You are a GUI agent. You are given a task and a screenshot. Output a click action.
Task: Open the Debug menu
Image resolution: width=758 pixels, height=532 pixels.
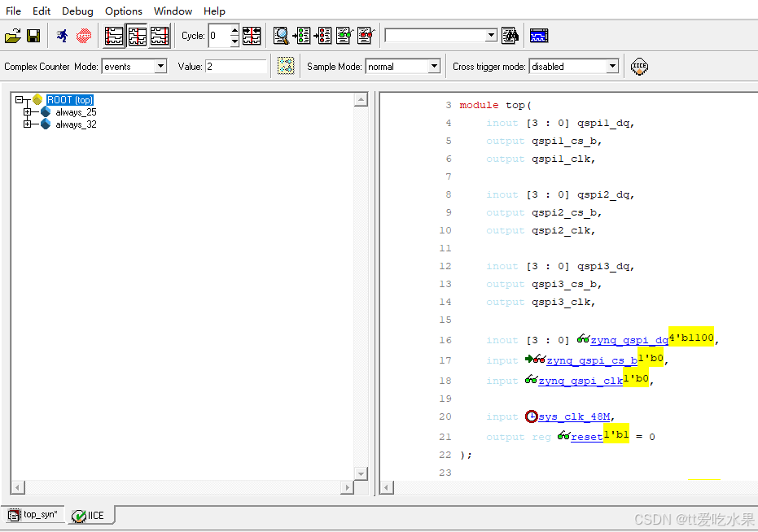click(77, 11)
